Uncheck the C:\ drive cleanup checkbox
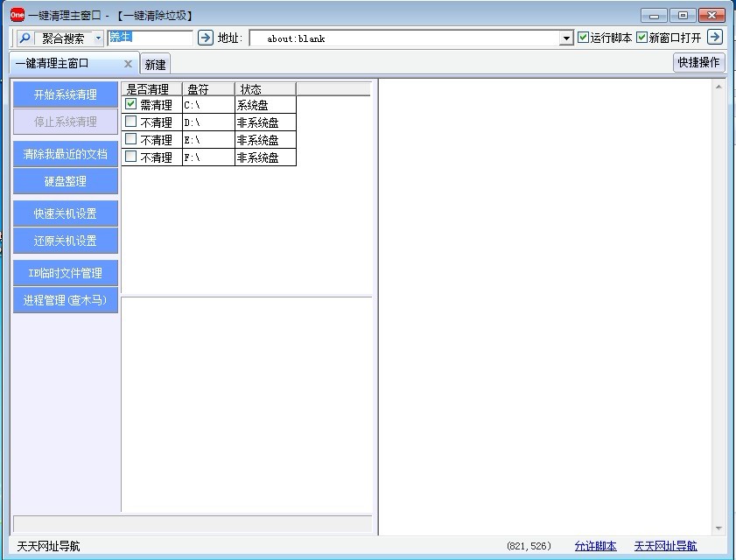The width and height of the screenshot is (736, 560). click(131, 104)
